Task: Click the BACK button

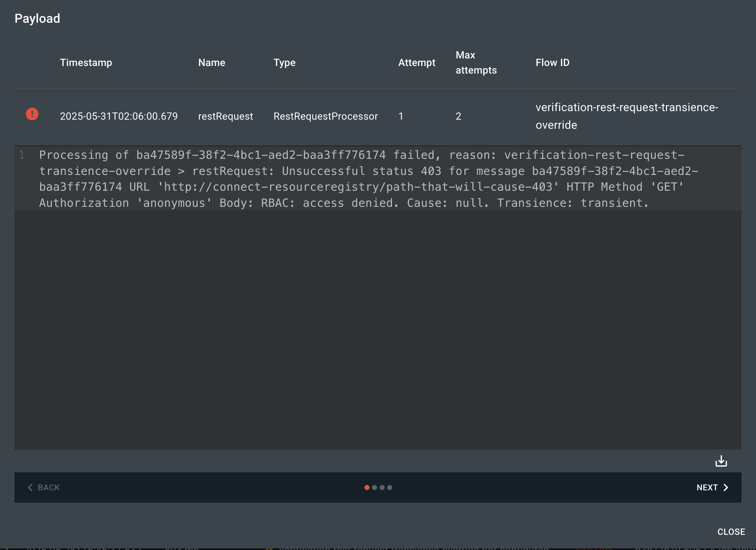Action: point(49,487)
